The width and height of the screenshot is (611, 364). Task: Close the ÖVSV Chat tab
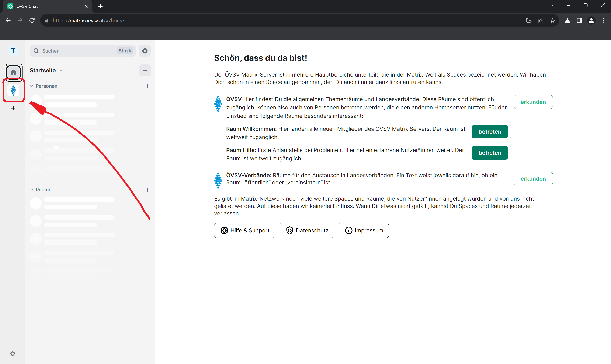coord(86,6)
